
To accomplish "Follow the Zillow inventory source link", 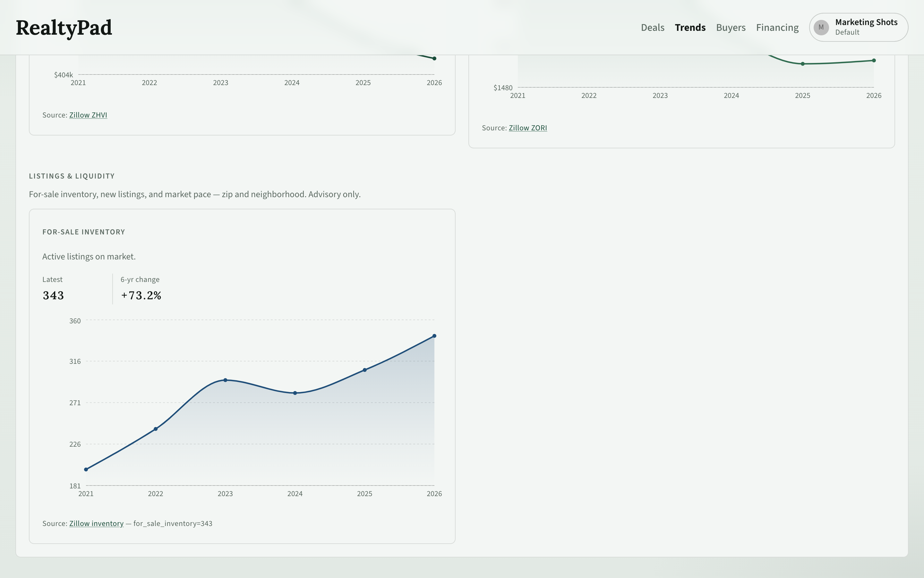I will click(x=96, y=523).
